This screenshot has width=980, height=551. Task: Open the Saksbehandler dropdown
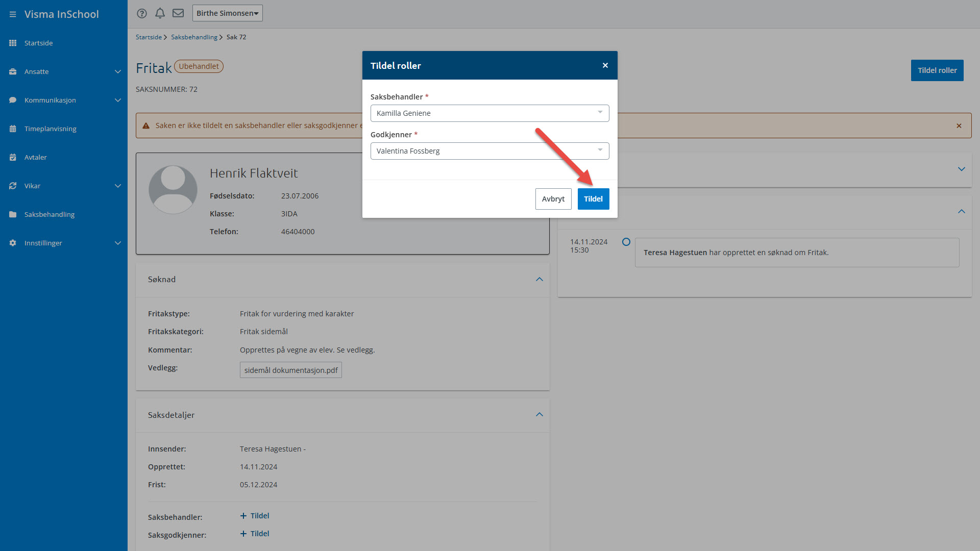point(489,113)
